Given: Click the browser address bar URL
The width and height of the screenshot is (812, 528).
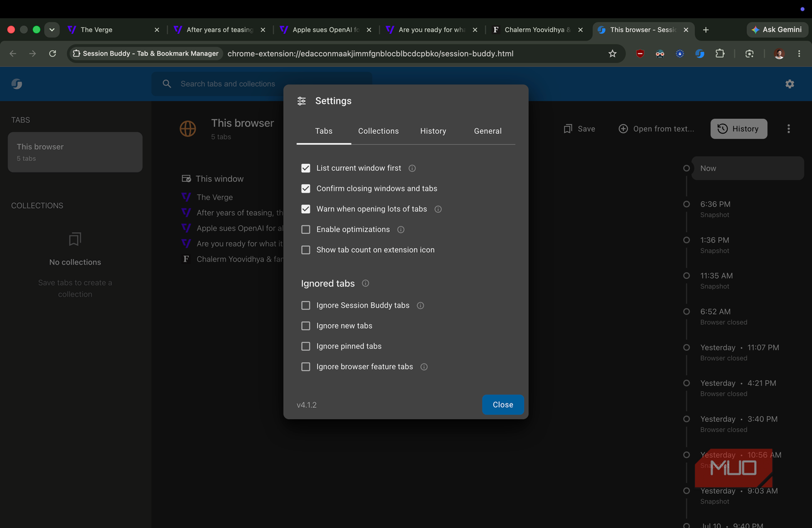Looking at the screenshot, I should (370, 54).
